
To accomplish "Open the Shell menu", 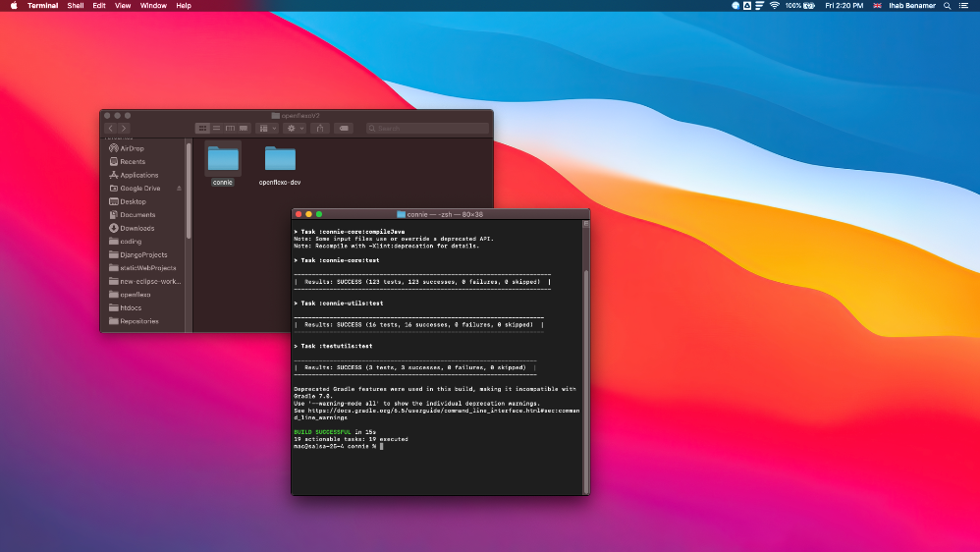I will click(76, 6).
